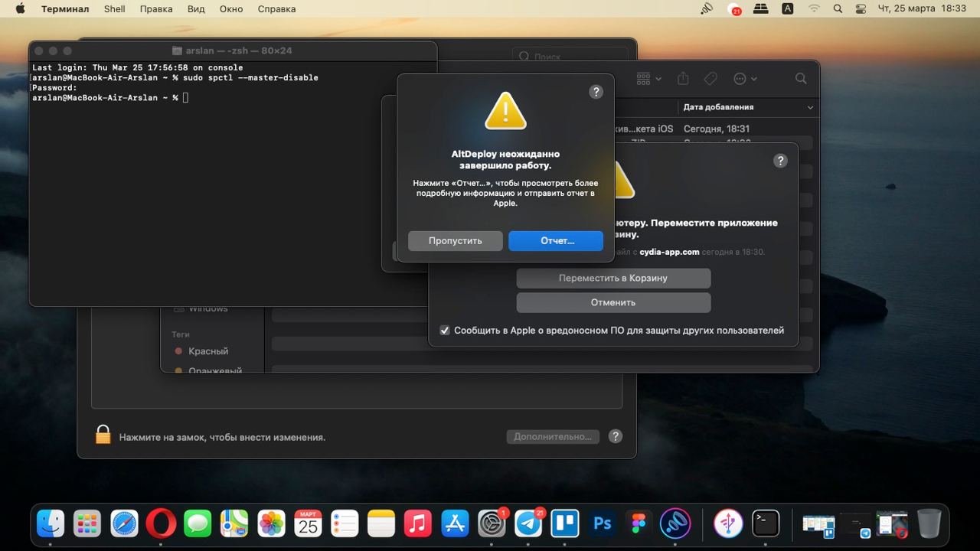Open Figma from the Dock
The width and height of the screenshot is (980, 551).
[x=639, y=524]
